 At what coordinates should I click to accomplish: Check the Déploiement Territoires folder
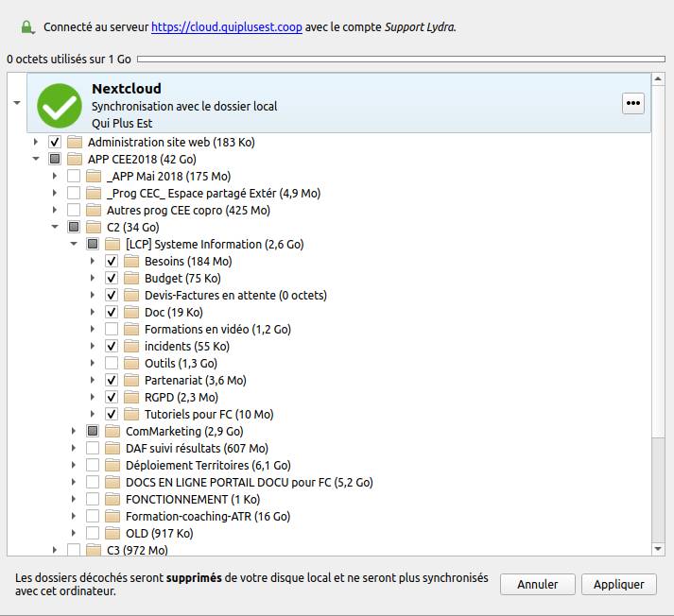click(x=93, y=465)
